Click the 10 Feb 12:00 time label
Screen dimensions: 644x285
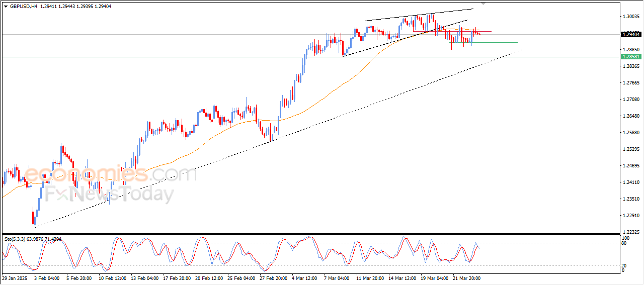(x=112, y=277)
